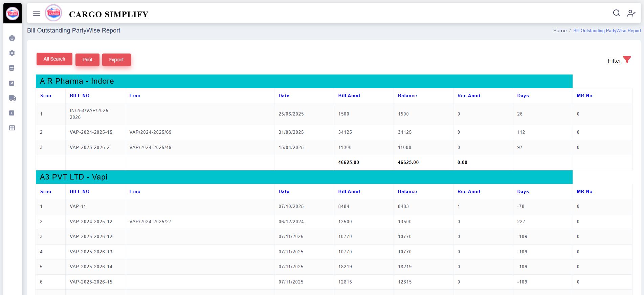Viewport: 644px width, 295px height.
Task: Open the dashboard gauge icon in sidebar
Action: (x=12, y=38)
